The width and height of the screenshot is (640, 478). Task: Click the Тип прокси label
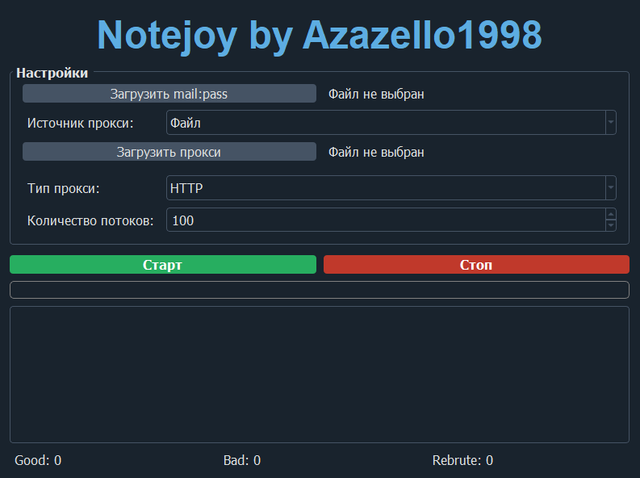(64, 188)
